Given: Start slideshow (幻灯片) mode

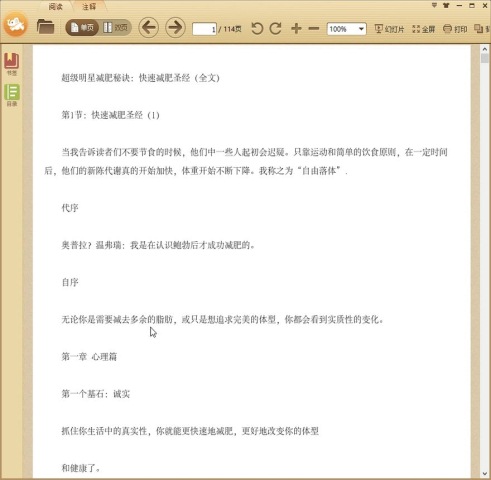Looking at the screenshot, I should (389, 29).
